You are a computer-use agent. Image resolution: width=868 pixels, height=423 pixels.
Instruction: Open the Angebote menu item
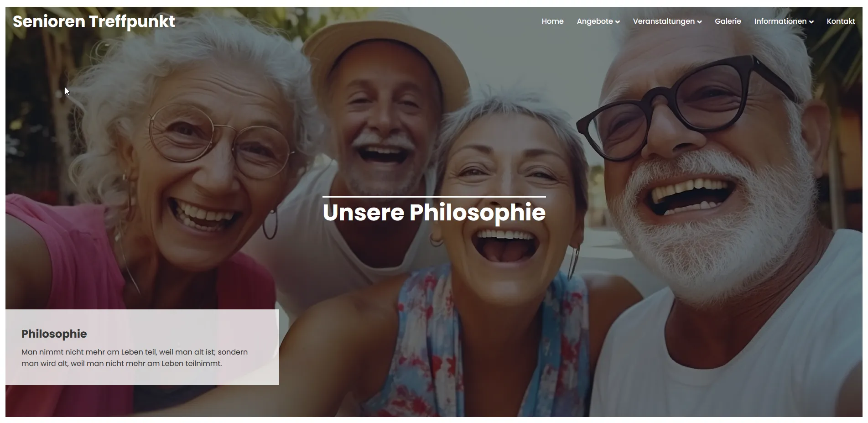pyautogui.click(x=595, y=21)
